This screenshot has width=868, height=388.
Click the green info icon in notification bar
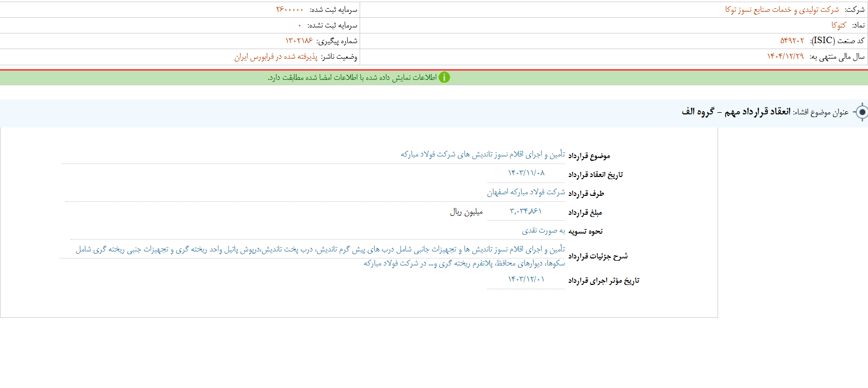[444, 78]
